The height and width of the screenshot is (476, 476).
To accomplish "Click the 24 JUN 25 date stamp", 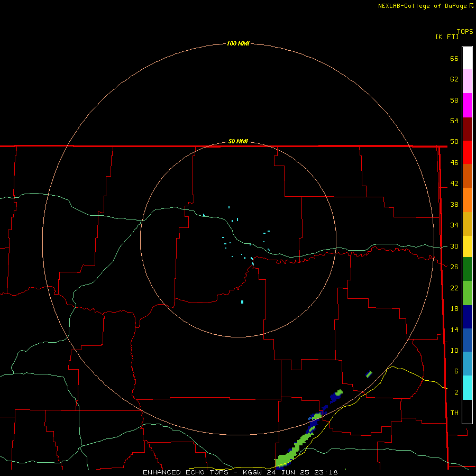I will [288, 472].
